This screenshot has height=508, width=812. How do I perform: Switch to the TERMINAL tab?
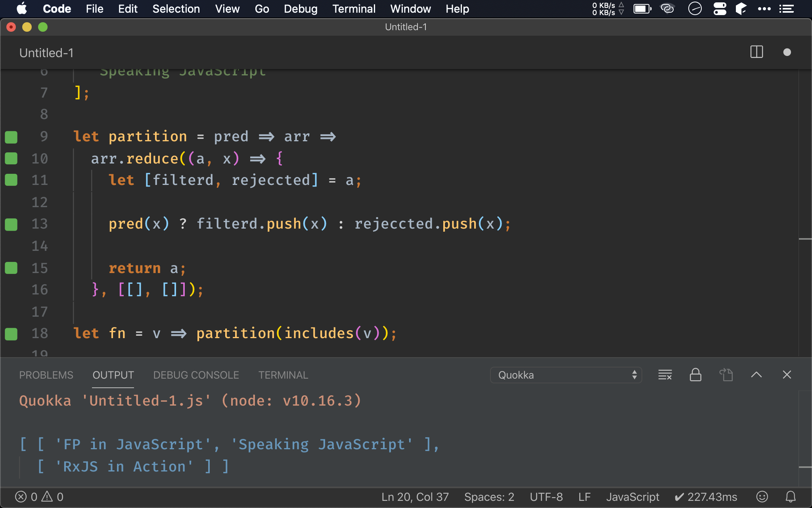click(x=283, y=375)
